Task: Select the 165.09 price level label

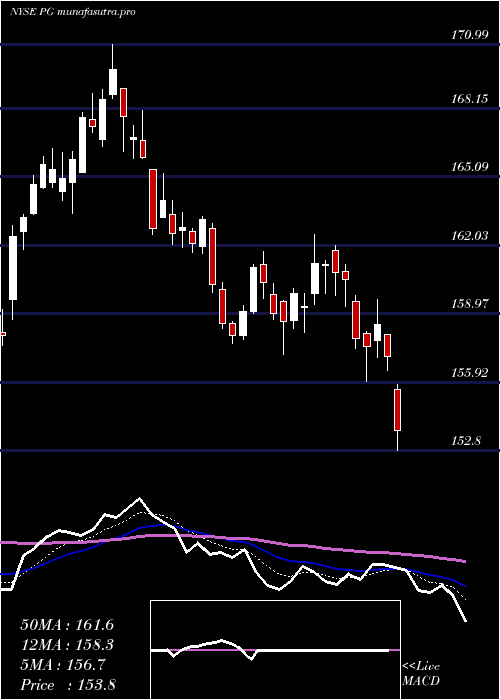Action: pyautogui.click(x=469, y=167)
